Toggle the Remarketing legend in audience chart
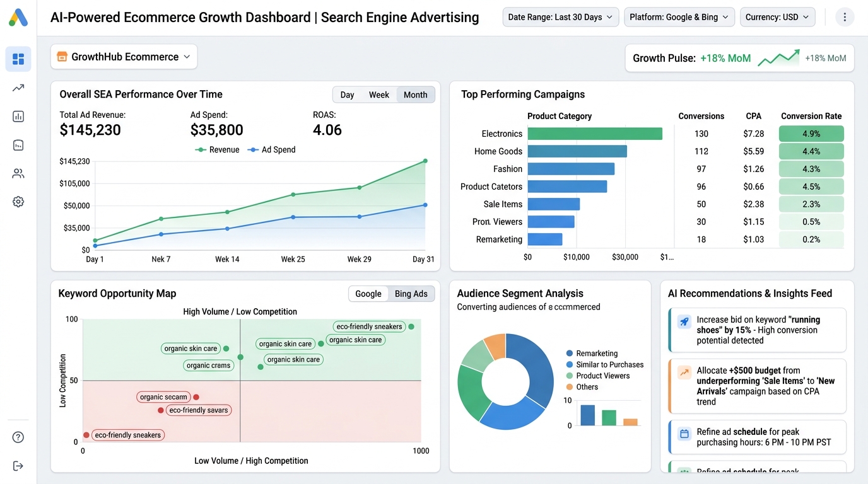The width and height of the screenshot is (868, 484). (592, 354)
